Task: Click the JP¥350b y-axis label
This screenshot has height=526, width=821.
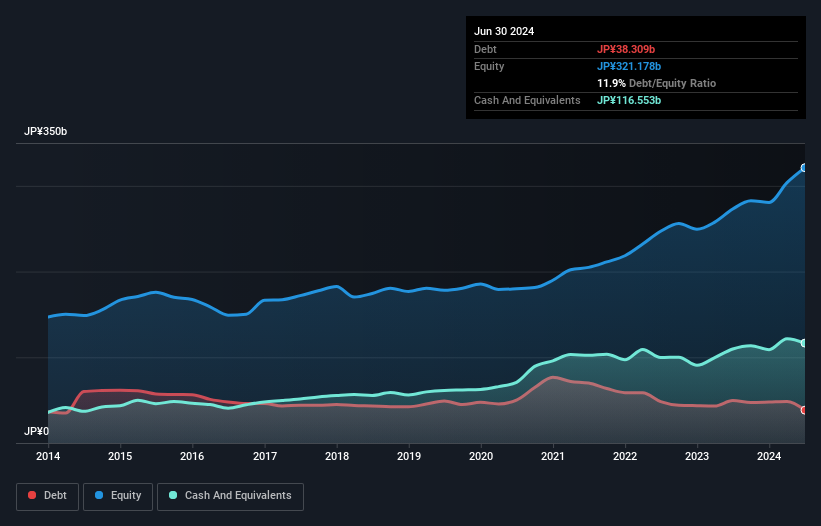Action: [45, 132]
